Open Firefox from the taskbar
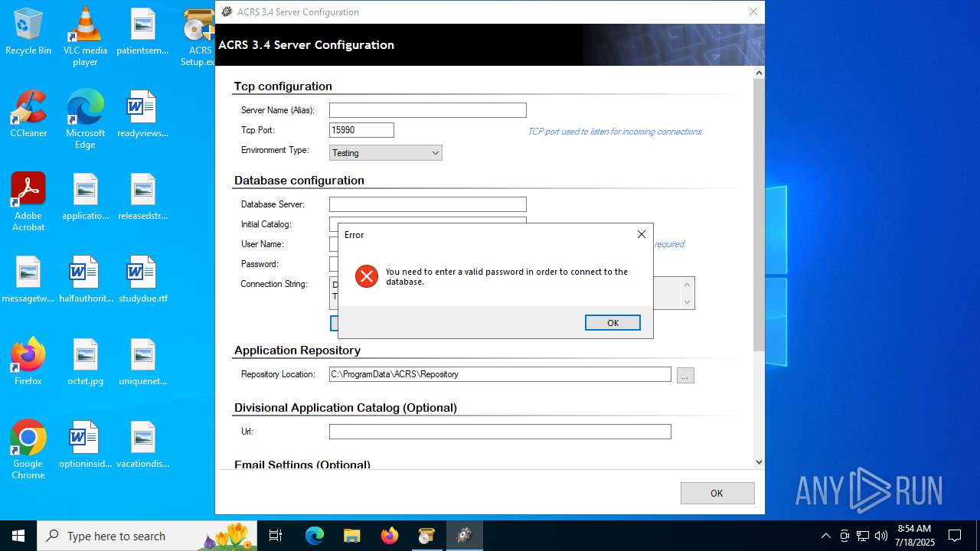 point(389,536)
